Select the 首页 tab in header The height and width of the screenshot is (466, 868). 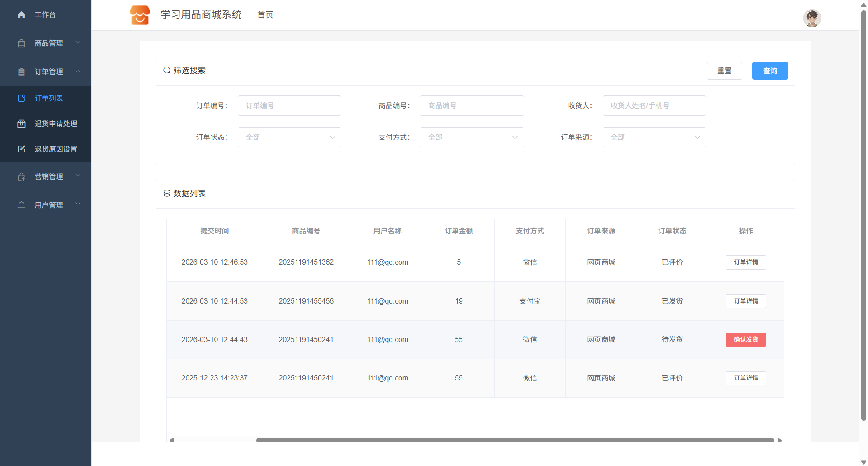(x=265, y=15)
